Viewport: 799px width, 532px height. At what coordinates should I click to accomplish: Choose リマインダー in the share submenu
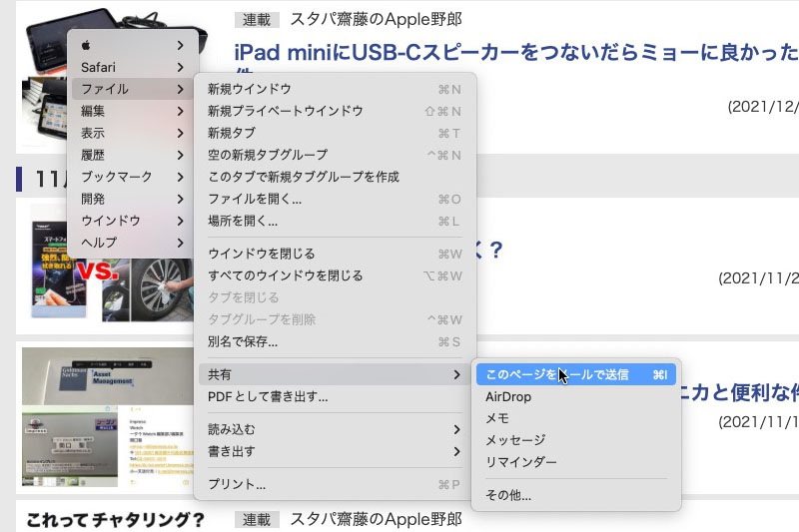pos(576,462)
